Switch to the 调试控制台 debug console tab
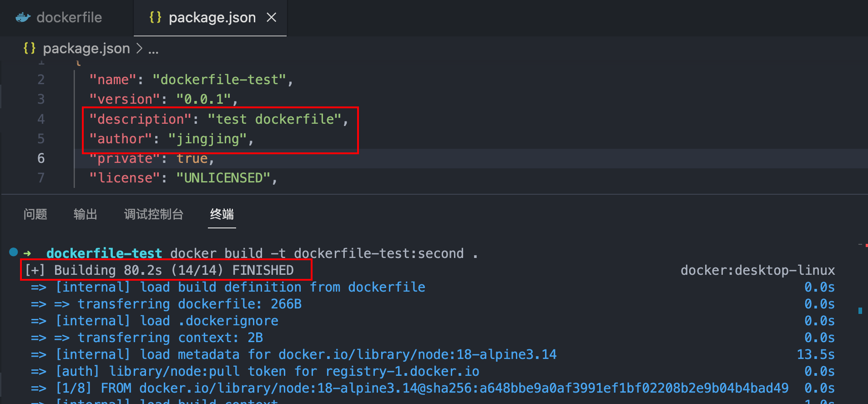This screenshot has height=404, width=868. (154, 214)
